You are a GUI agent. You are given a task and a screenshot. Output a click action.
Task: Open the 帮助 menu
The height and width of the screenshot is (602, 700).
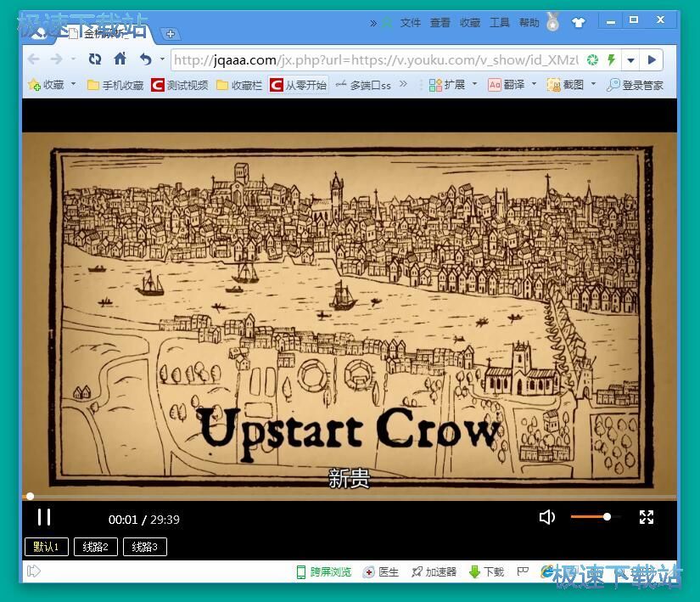(529, 22)
